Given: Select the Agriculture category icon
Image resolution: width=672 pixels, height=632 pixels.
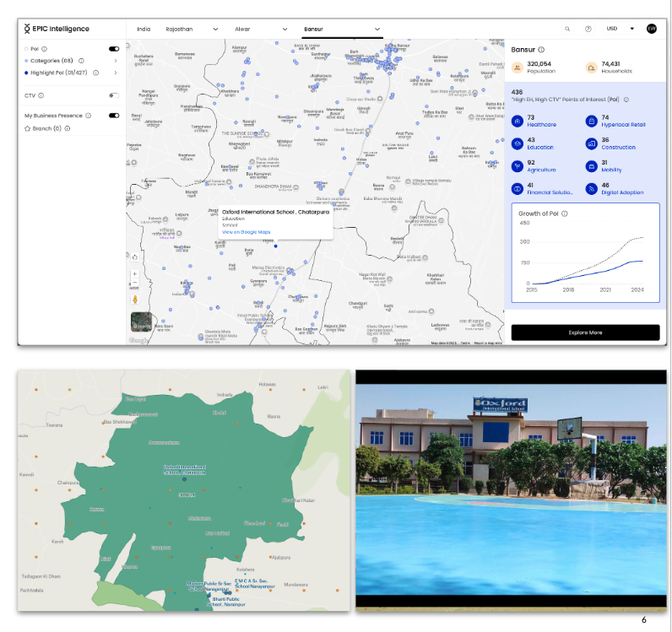Looking at the screenshot, I should click(518, 166).
